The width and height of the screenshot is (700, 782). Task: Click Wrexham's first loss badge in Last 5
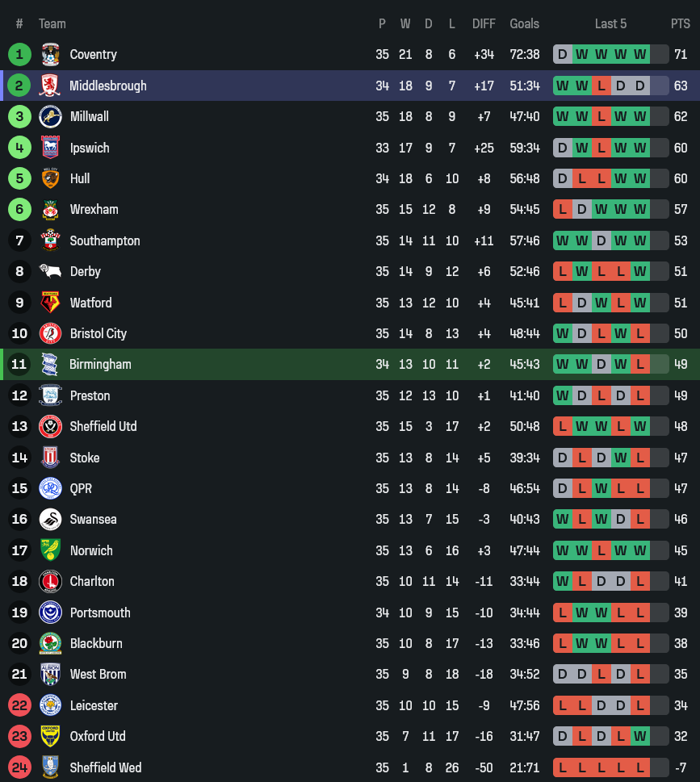click(x=562, y=210)
